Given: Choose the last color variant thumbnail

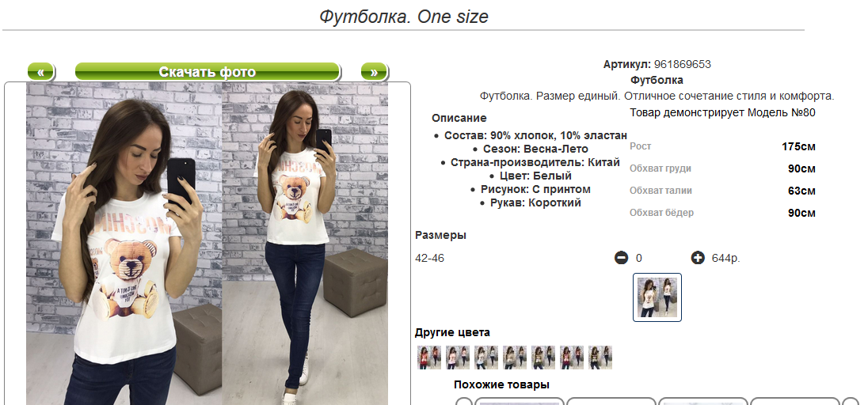Looking at the screenshot, I should [x=600, y=358].
